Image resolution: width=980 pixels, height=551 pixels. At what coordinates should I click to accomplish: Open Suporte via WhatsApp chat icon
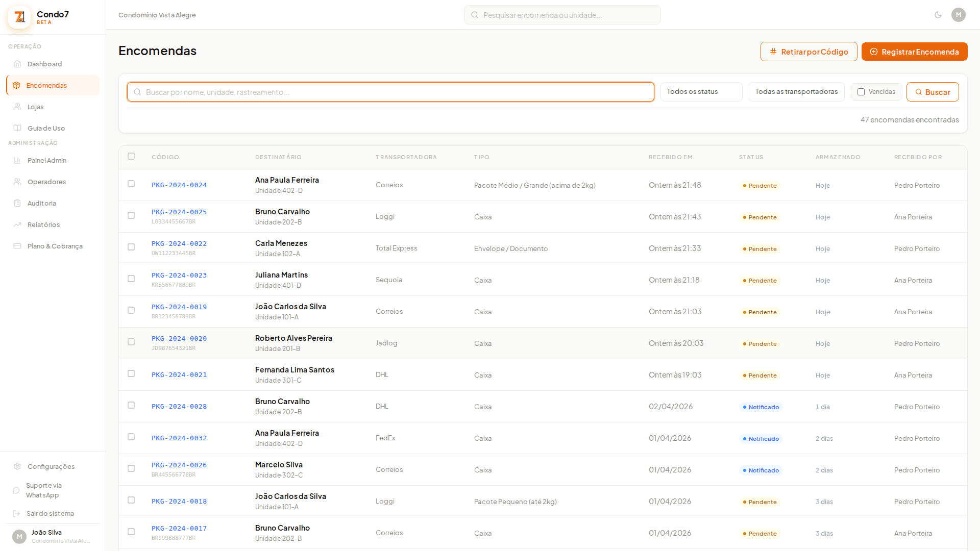[x=16, y=491]
